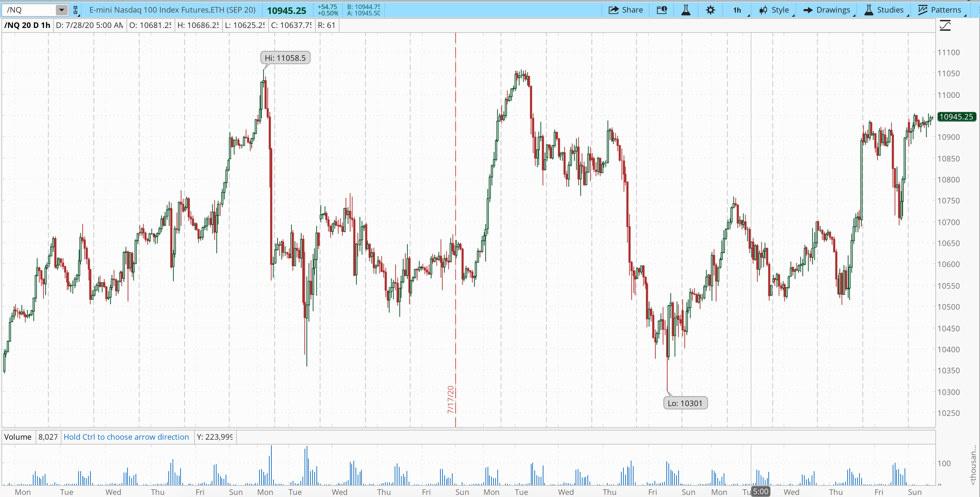Image resolution: width=980 pixels, height=497 pixels.
Task: Click the /NQ 20 D 1h chart label
Action: pos(27,25)
